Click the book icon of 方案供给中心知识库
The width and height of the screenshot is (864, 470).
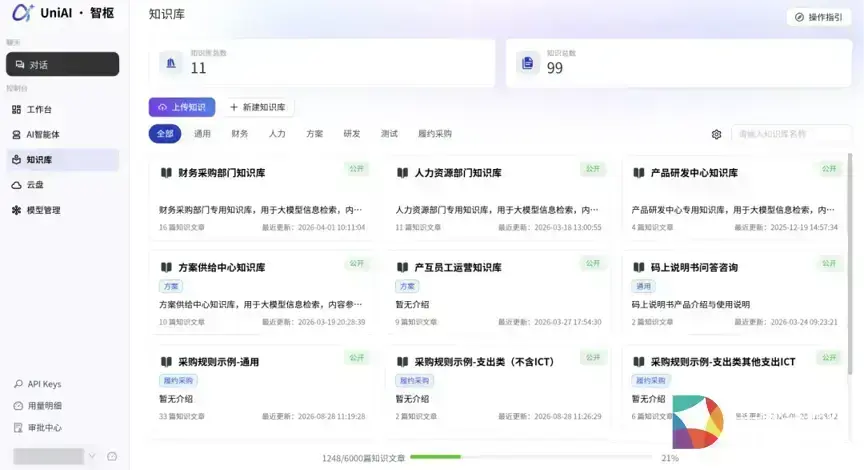click(166, 268)
